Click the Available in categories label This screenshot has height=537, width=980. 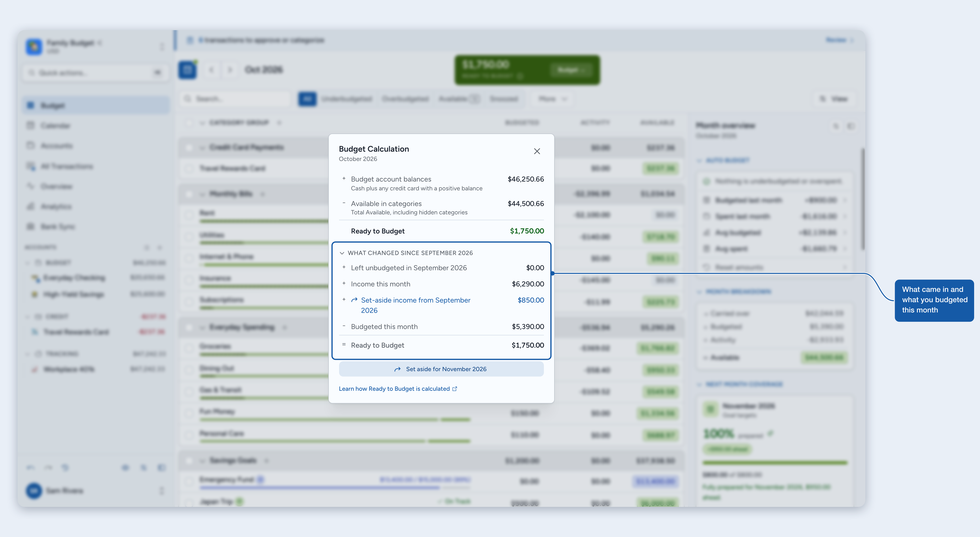pos(386,204)
